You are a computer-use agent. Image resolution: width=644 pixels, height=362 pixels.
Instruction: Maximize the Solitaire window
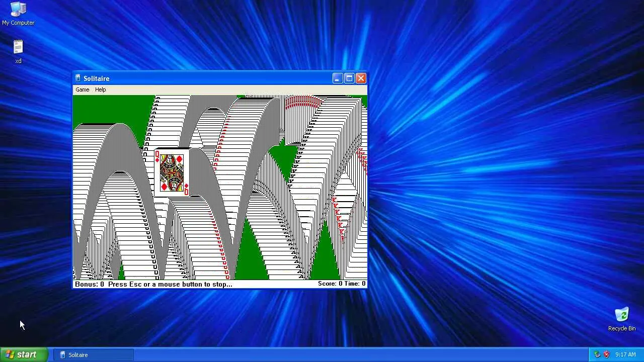pos(349,78)
